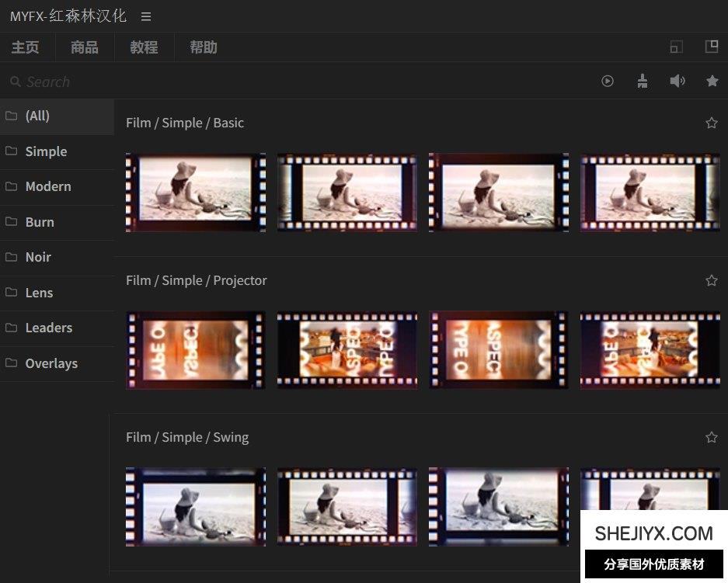Screen dimensions: 728x583
Task: Open the 教程 tab
Action: (x=144, y=47)
